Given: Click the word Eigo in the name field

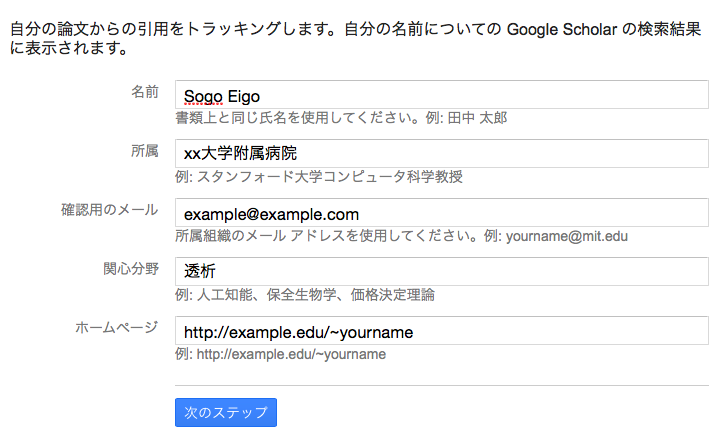Looking at the screenshot, I should pyautogui.click(x=243, y=96).
